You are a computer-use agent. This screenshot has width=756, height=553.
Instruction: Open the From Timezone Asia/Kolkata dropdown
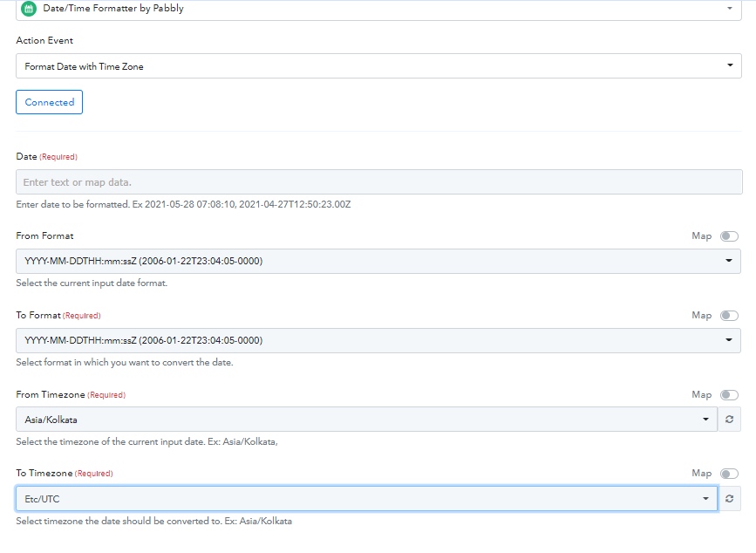366,420
